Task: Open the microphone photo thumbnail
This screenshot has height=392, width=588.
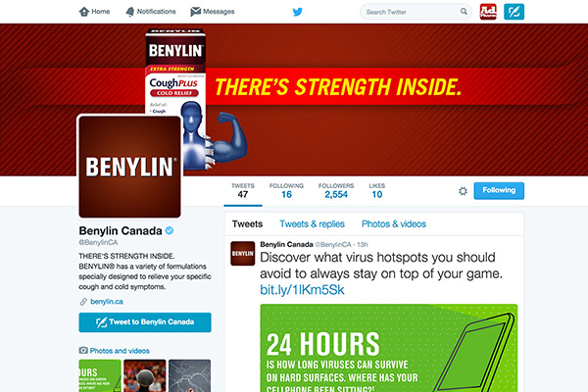Action: 145,375
